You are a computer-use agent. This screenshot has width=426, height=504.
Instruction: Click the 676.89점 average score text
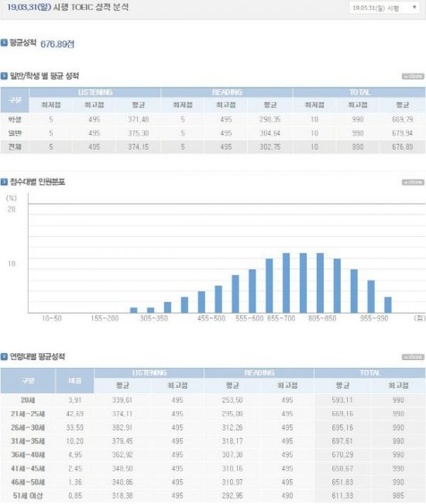click(x=57, y=44)
